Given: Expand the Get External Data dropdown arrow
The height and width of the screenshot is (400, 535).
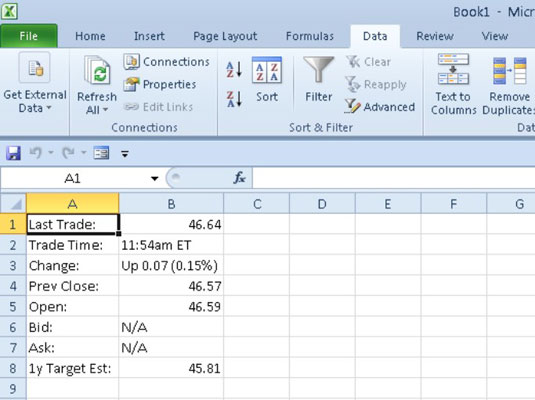Looking at the screenshot, I should (x=49, y=108).
